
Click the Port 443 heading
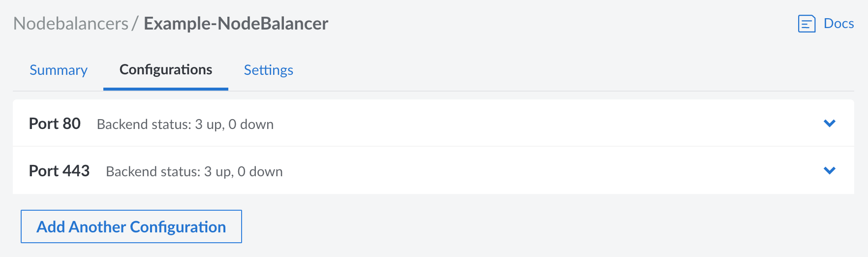coord(59,171)
